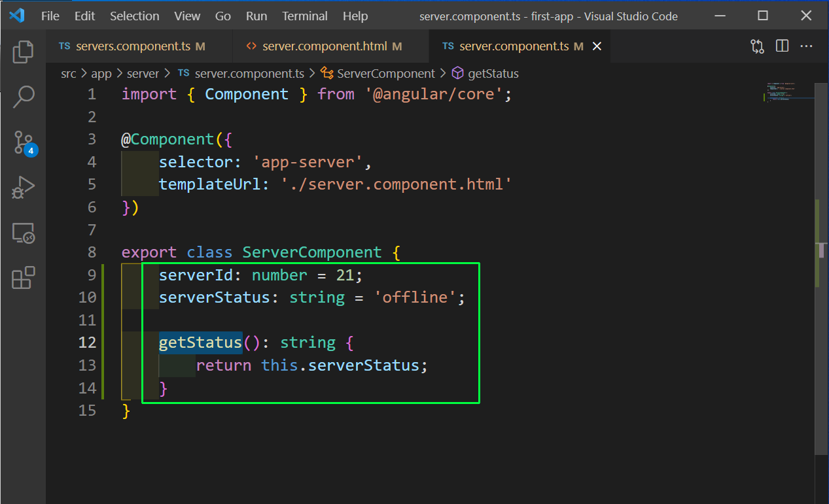Click line number 8 in gutter
Screen dimensions: 829x504
[x=91, y=252]
